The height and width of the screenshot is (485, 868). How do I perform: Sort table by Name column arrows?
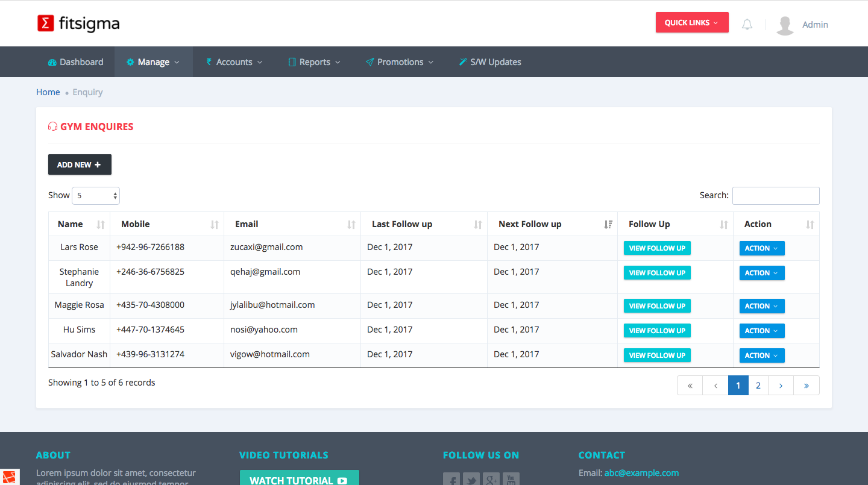[101, 225]
